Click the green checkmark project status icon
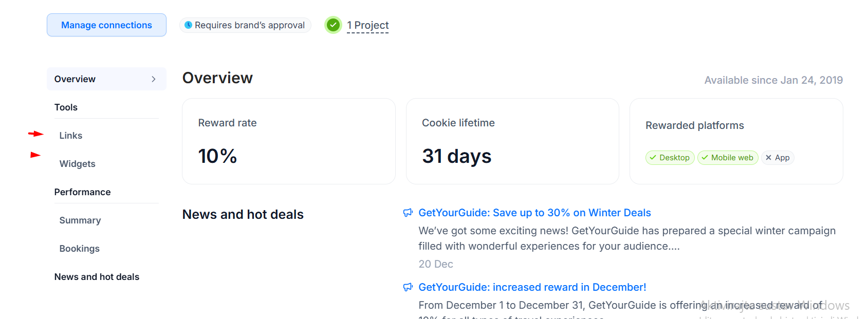Screen dimensions: 868x319 [333, 25]
